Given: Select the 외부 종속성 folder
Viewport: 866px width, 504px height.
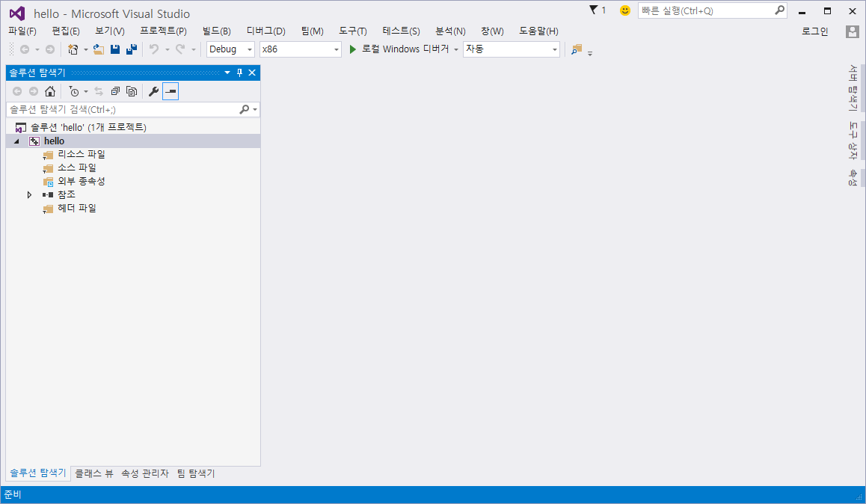Looking at the screenshot, I should pos(82,181).
